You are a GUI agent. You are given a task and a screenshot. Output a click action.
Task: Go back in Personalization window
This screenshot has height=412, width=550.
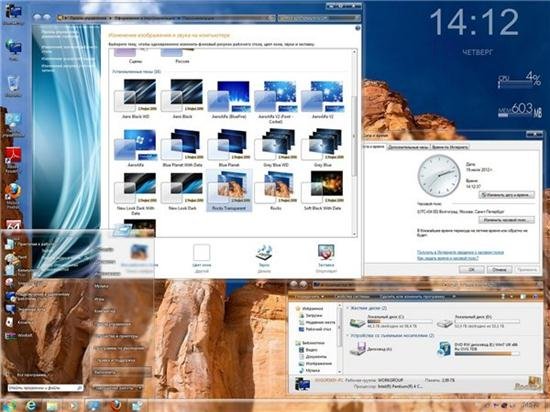(37, 17)
